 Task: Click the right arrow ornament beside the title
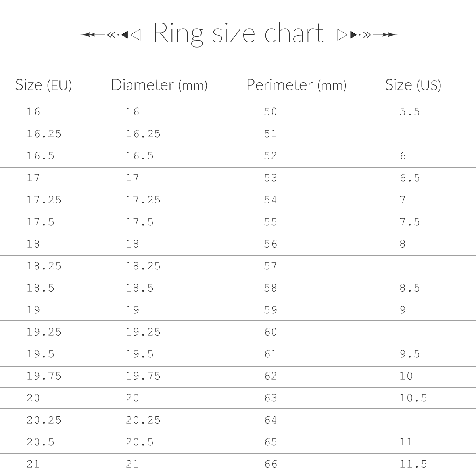373,35
